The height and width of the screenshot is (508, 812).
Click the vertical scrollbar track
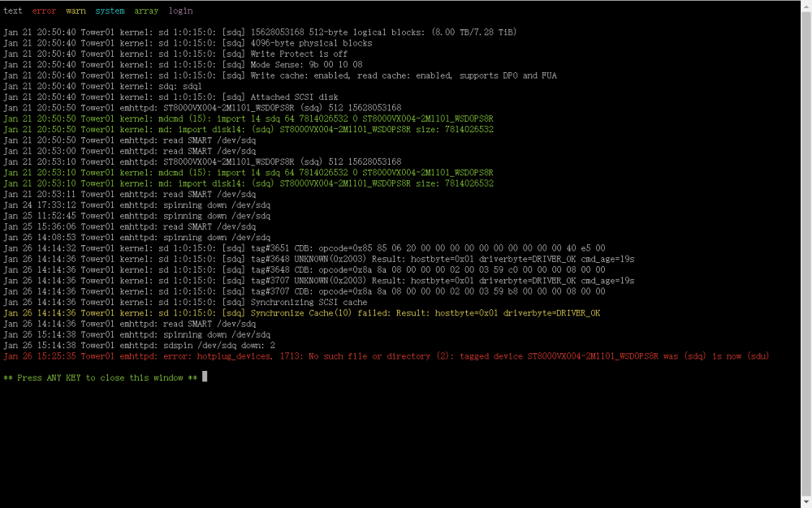pos(806,253)
